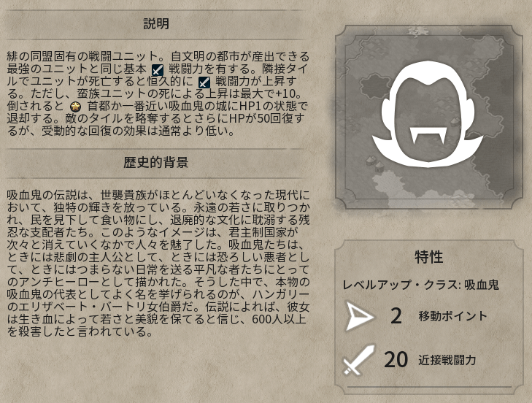This screenshot has height=403, width=532.
Task: Open the レベルアップ・クラス: 吸血鬼 entry
Action: [x=421, y=285]
